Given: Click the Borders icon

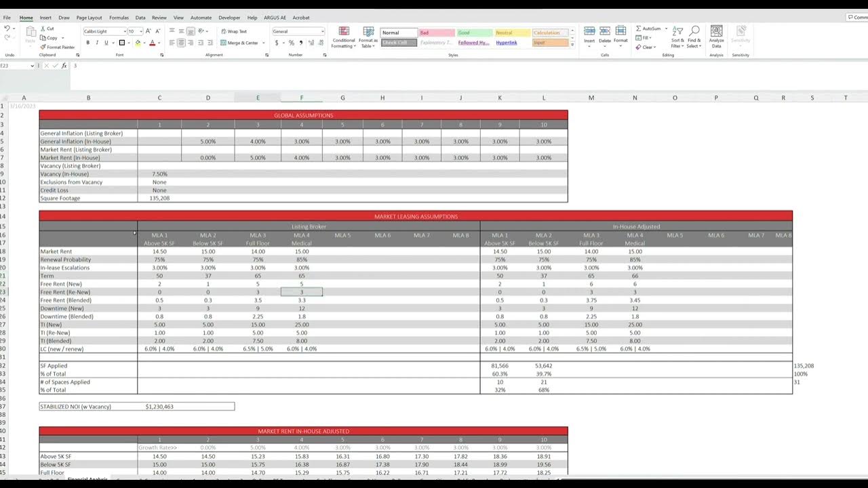Looking at the screenshot, I should pyautogui.click(x=122, y=43).
